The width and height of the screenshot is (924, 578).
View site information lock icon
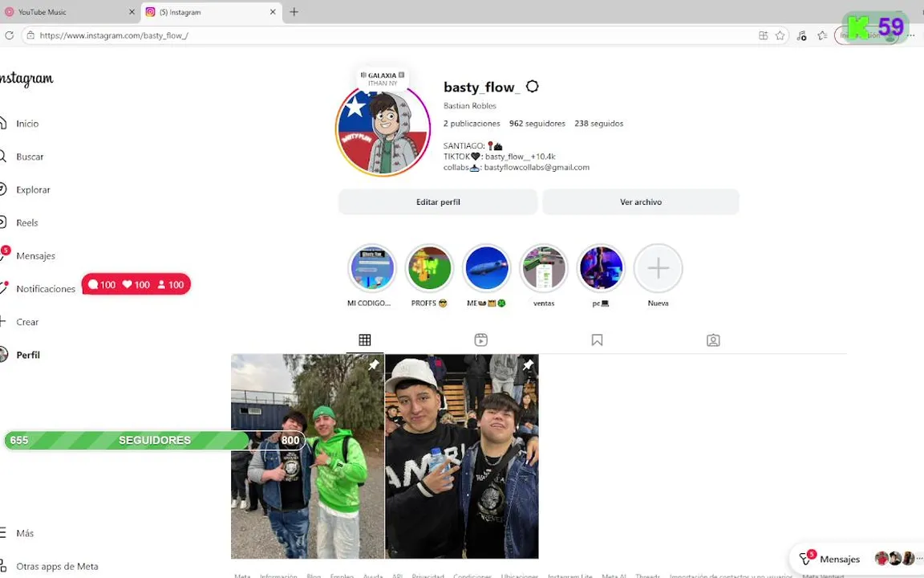[30, 35]
